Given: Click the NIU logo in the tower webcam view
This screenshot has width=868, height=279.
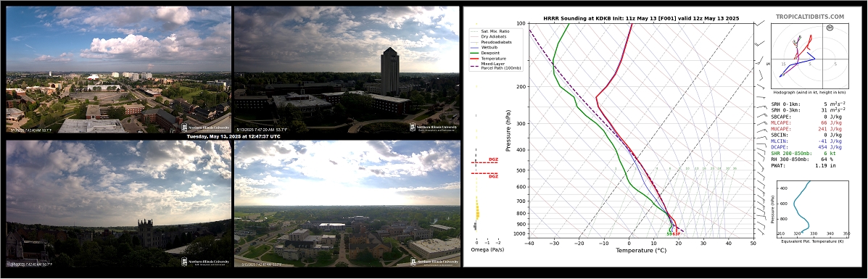Looking at the screenshot, I should (434, 128).
